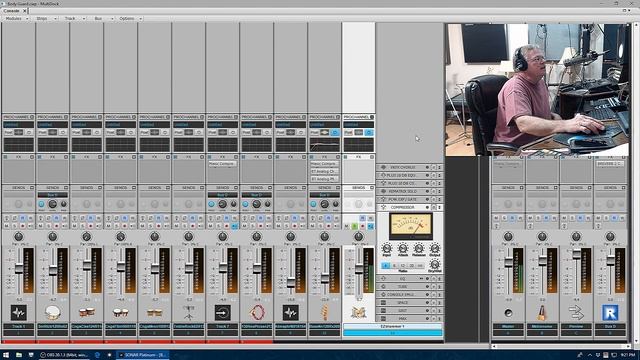Open Start menu on the Windows taskbar
Screen dimensions: 640x360
(x=6, y=355)
